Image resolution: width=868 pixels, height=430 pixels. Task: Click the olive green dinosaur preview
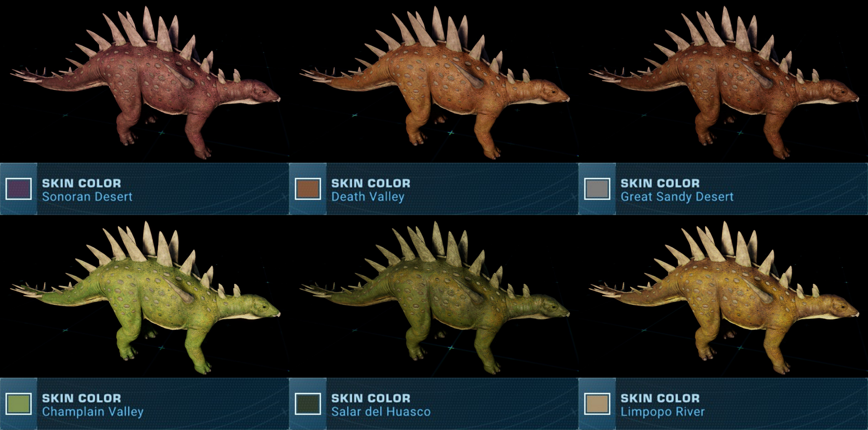pos(434,298)
